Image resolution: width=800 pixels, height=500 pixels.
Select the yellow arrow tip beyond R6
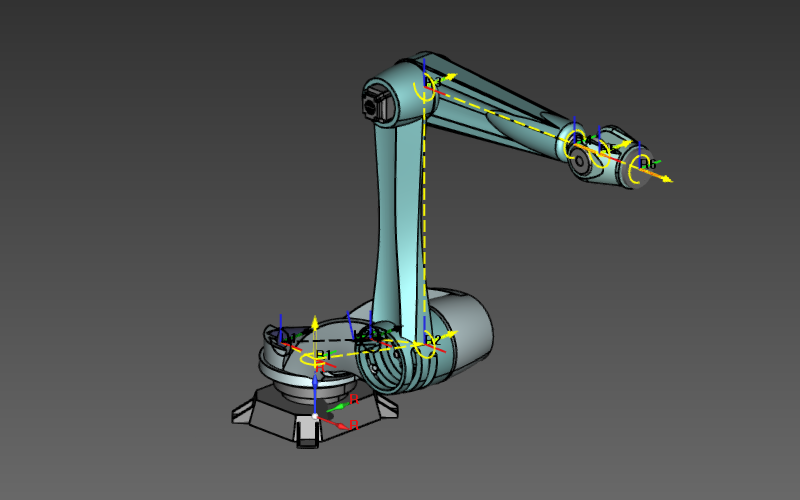tap(668, 181)
